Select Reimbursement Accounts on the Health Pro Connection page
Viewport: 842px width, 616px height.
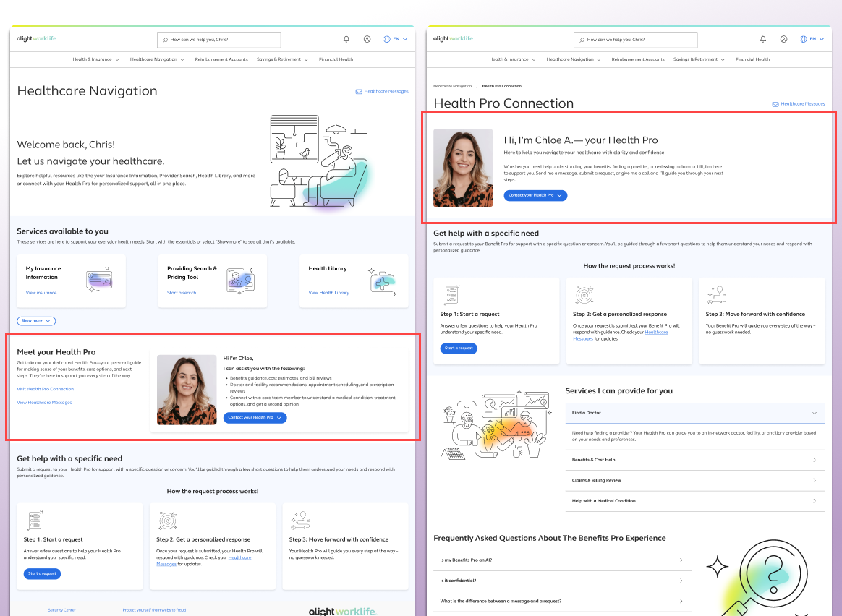(x=637, y=59)
